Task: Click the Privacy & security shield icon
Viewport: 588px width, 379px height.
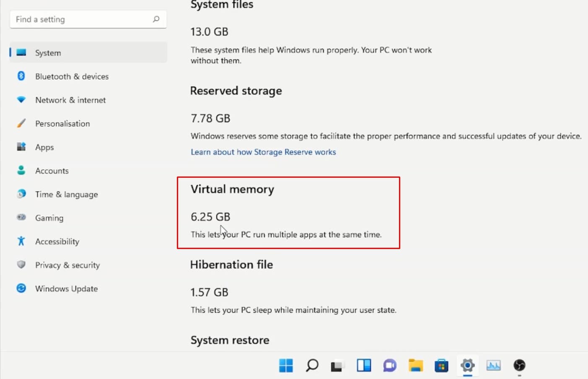Action: click(21, 265)
